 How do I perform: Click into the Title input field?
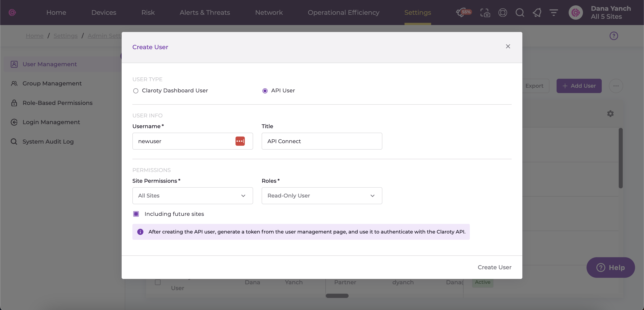tap(322, 141)
